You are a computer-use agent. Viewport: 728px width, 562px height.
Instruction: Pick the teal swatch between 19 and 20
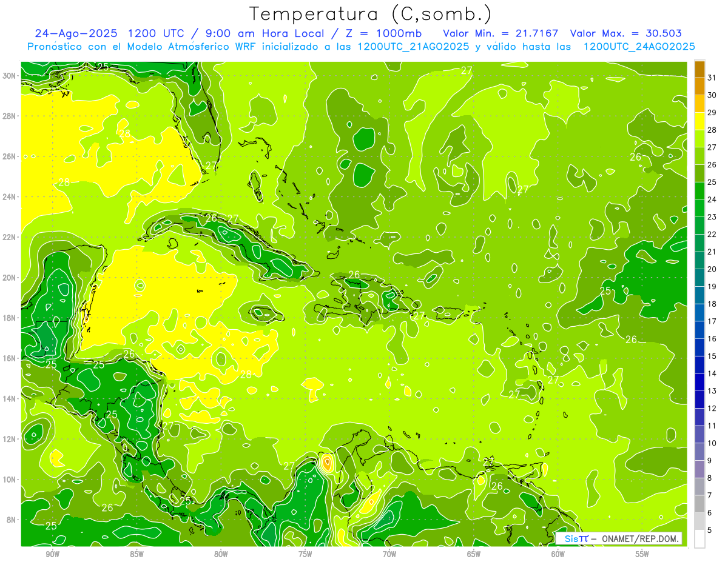point(699,278)
